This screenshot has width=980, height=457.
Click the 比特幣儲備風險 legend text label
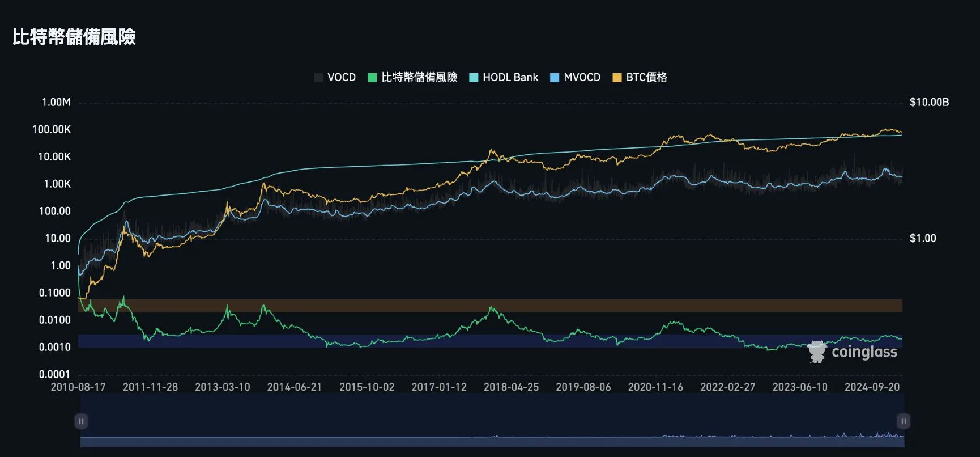[419, 78]
